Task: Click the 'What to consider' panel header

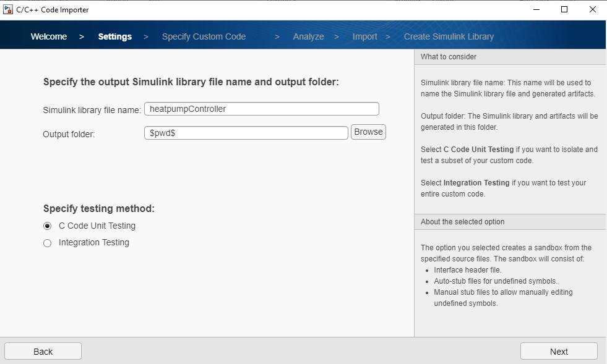Action: 510,57
